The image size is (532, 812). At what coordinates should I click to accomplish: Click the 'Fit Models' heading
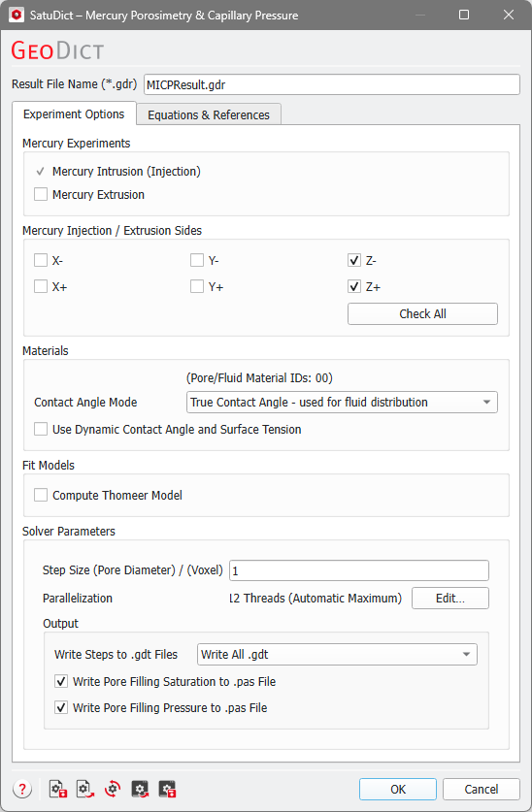pos(49,465)
